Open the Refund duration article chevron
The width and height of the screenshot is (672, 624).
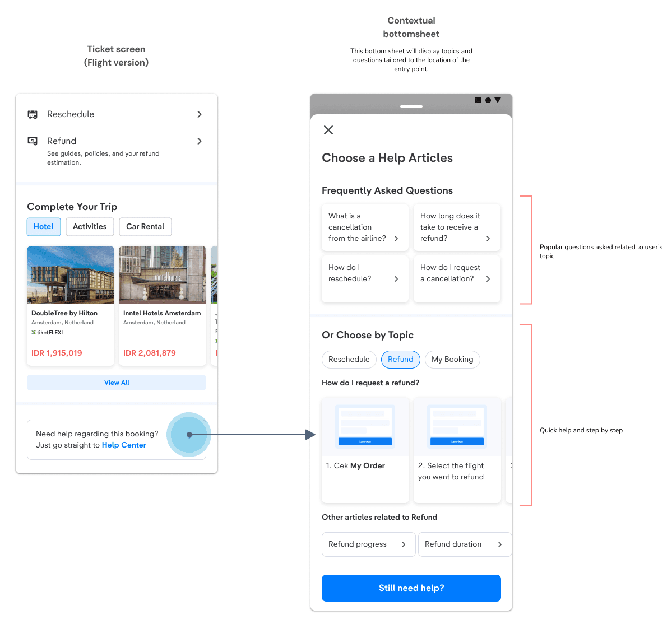tap(500, 544)
